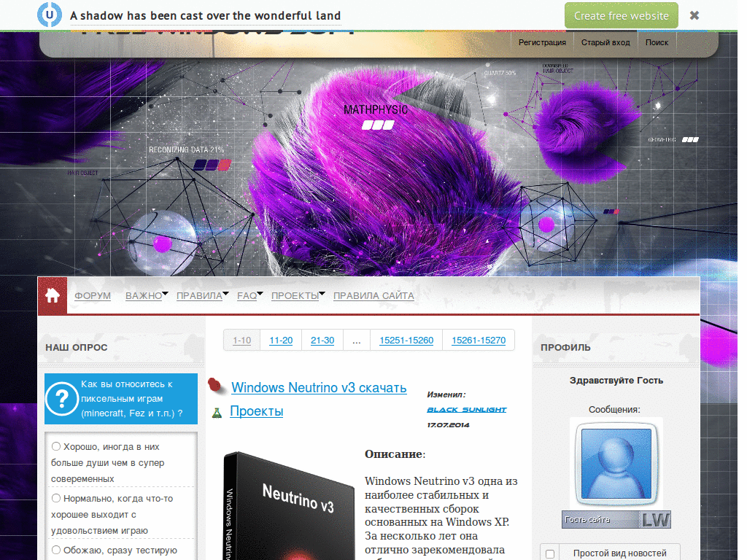This screenshot has width=747, height=560.
Task: Open the ПРАВИЛА menu item
Action: [200, 296]
